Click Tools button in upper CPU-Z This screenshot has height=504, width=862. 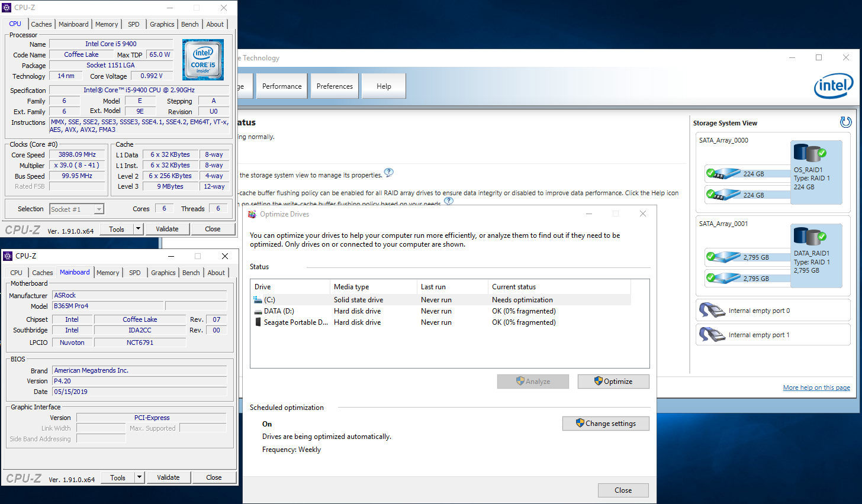[117, 229]
